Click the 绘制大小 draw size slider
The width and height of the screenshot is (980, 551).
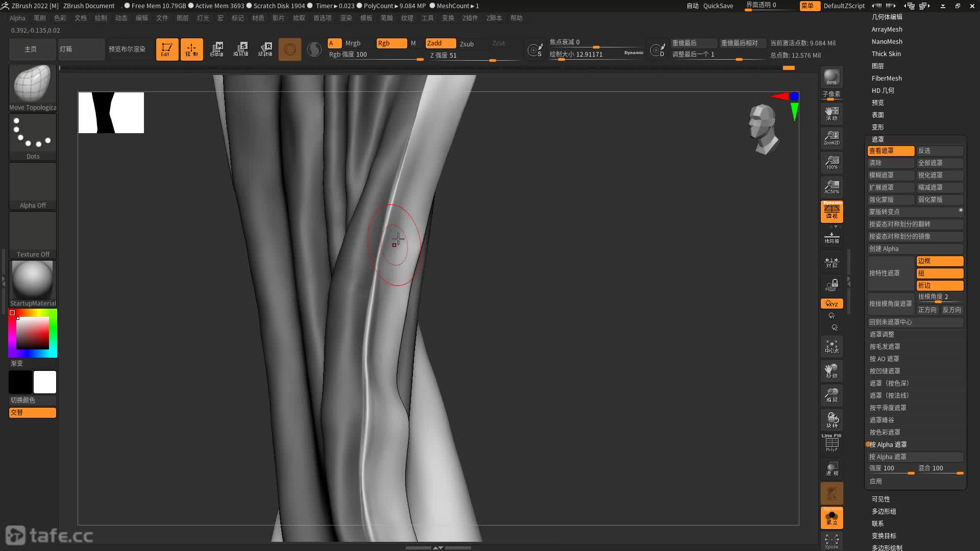[596, 55]
